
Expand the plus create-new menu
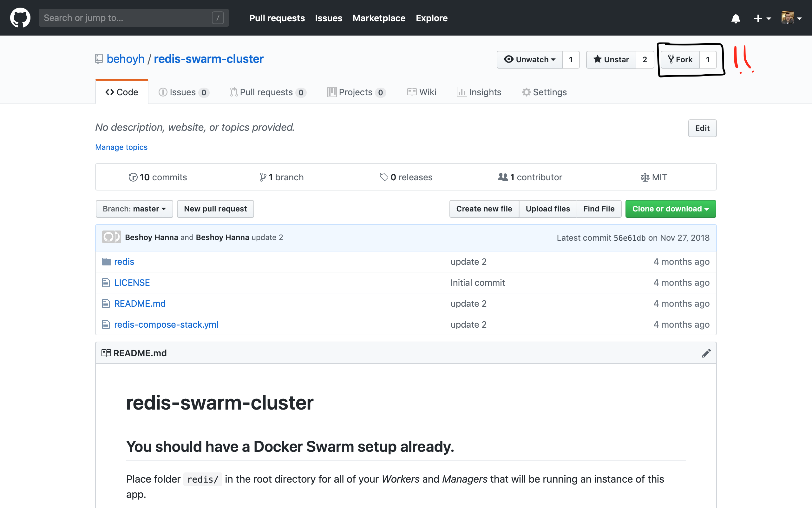762,18
